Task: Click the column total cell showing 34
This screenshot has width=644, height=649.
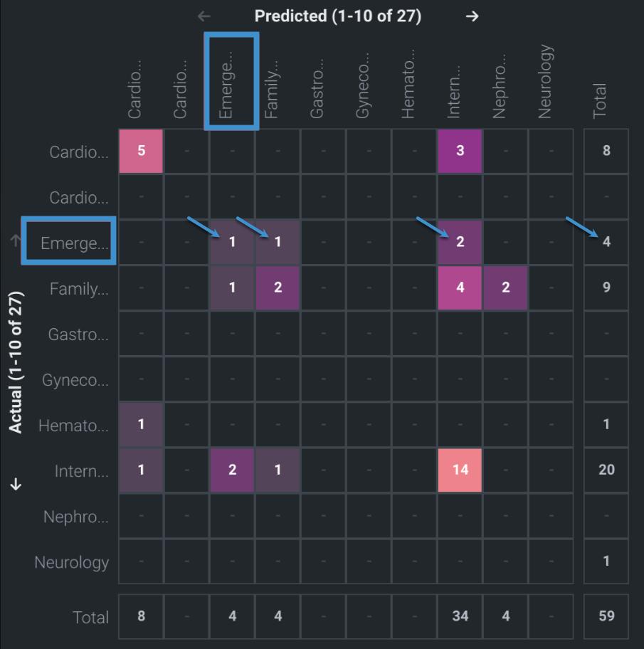Action: pos(460,616)
